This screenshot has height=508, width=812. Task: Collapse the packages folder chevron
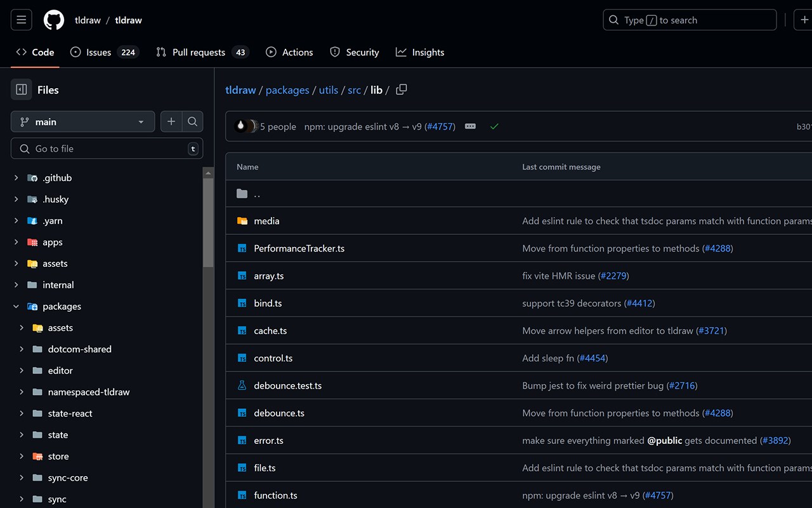pos(16,306)
